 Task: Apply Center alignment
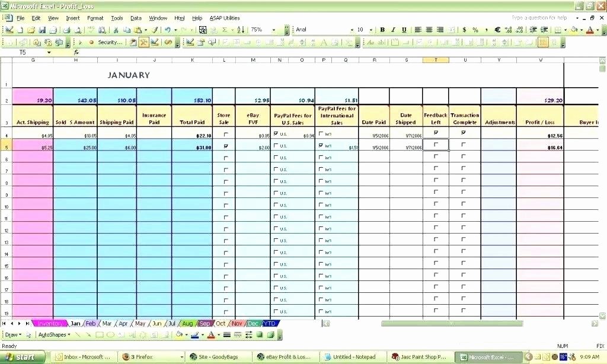[429, 30]
